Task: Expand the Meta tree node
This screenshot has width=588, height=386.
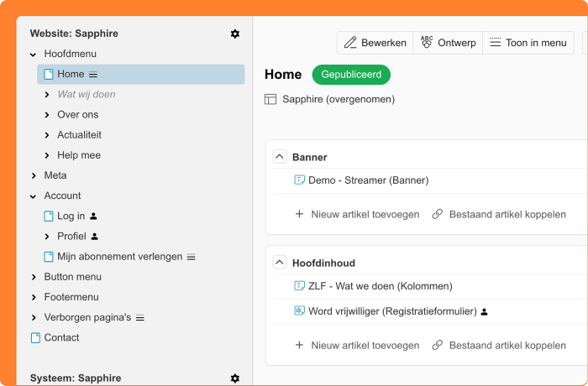Action: point(34,175)
